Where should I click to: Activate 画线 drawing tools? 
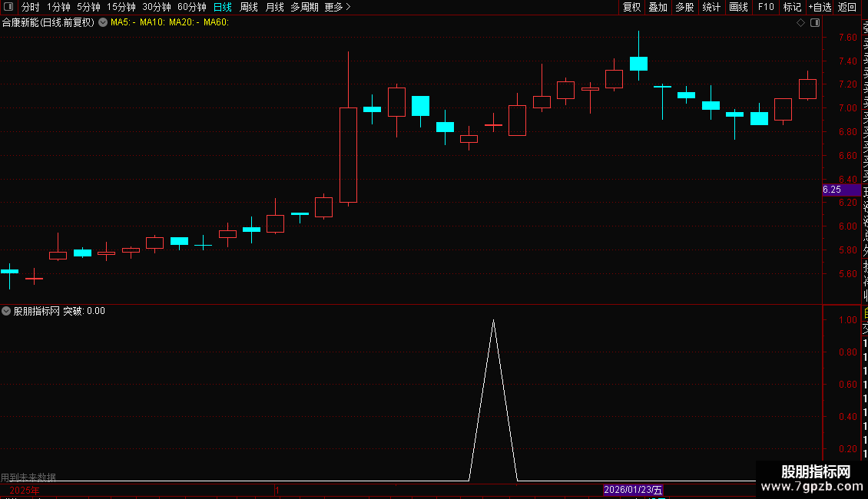point(738,7)
